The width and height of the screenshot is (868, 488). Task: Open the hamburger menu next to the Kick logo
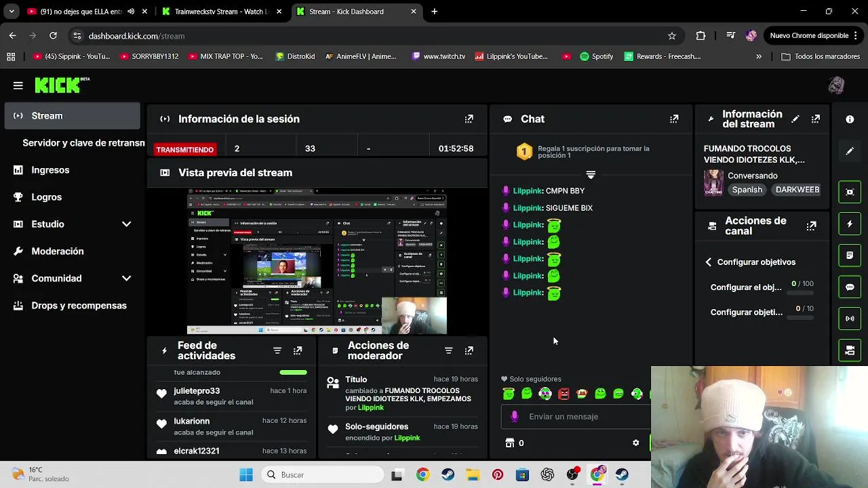click(18, 85)
